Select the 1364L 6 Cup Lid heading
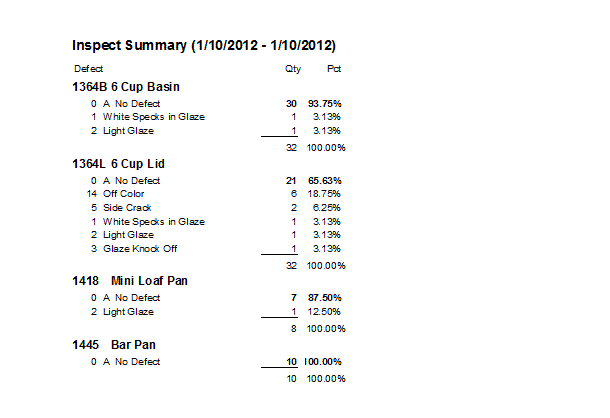Image resolution: width=610 pixels, height=418 pixels. coord(118,163)
